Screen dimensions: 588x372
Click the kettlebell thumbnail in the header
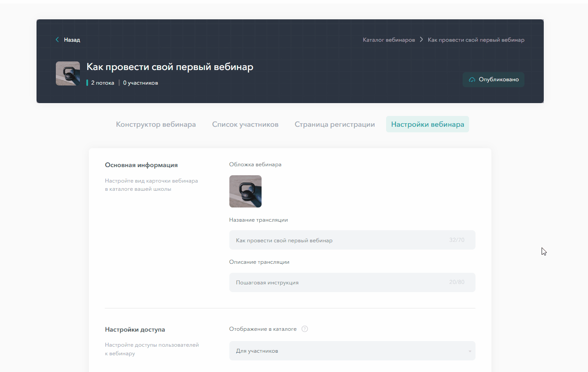click(68, 73)
